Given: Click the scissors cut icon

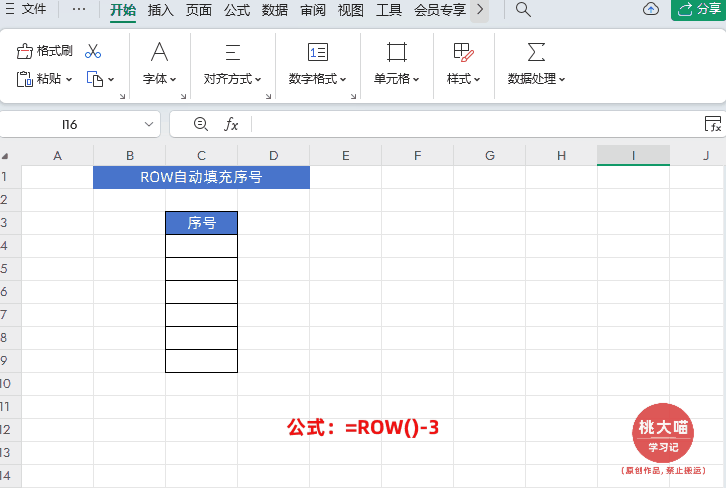Looking at the screenshot, I should click(x=93, y=51).
